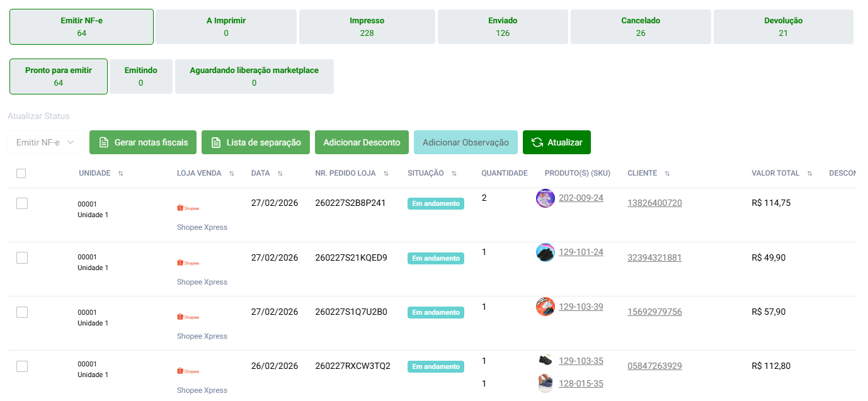Tick checkbox for order 260227RXCW3TQ2
The image size is (868, 401).
tap(22, 366)
